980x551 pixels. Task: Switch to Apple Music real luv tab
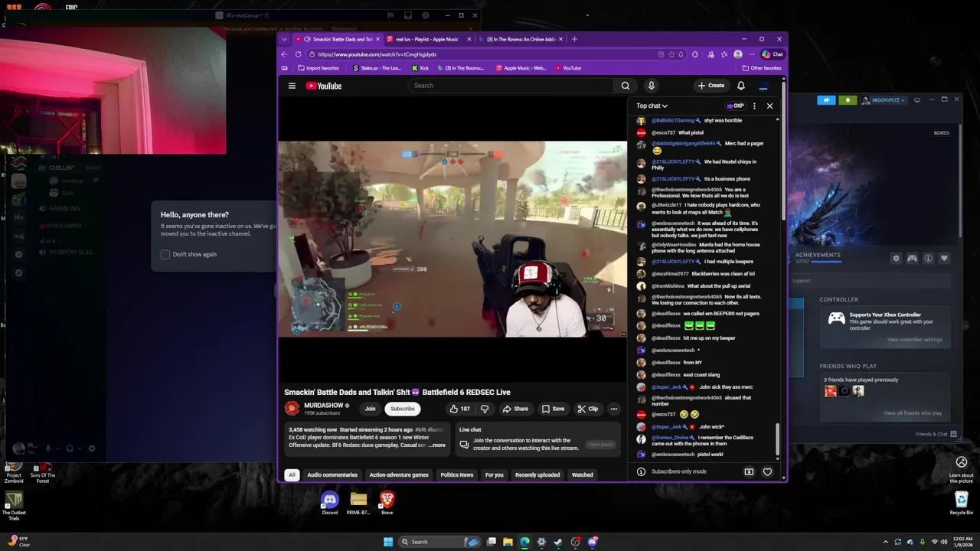point(428,39)
